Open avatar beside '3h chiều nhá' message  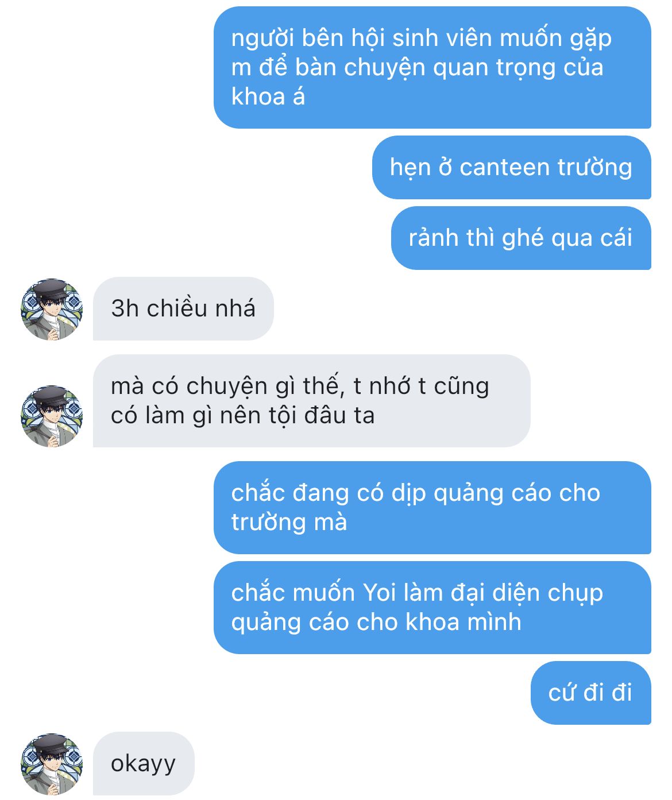(52, 309)
